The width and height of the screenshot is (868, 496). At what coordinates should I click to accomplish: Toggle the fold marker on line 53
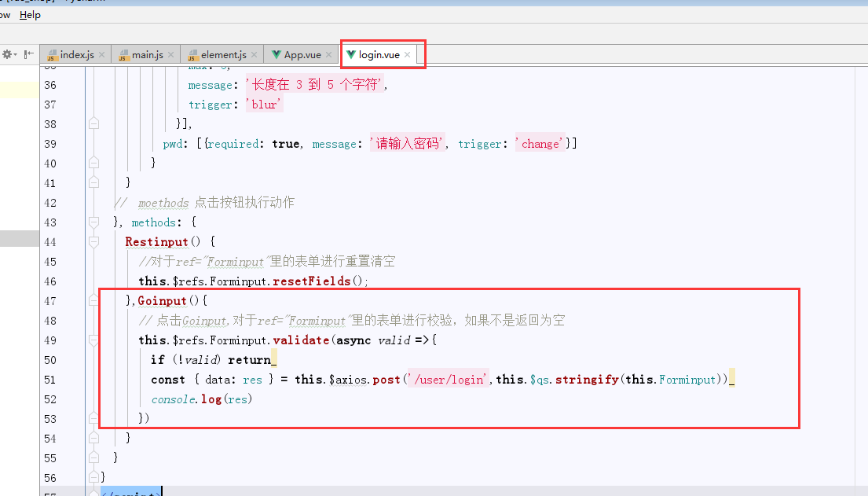[x=93, y=418]
